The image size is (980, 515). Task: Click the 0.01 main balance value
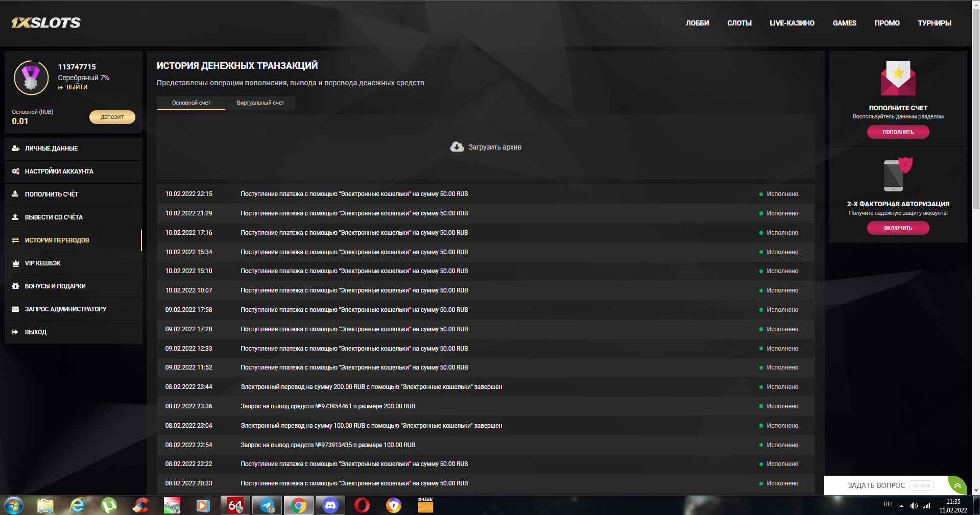pyautogui.click(x=20, y=121)
